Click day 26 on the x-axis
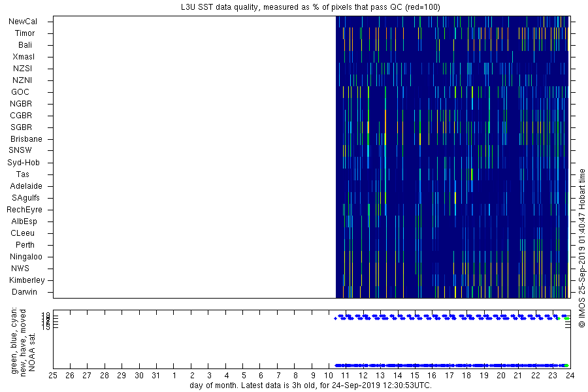 tap(70, 376)
